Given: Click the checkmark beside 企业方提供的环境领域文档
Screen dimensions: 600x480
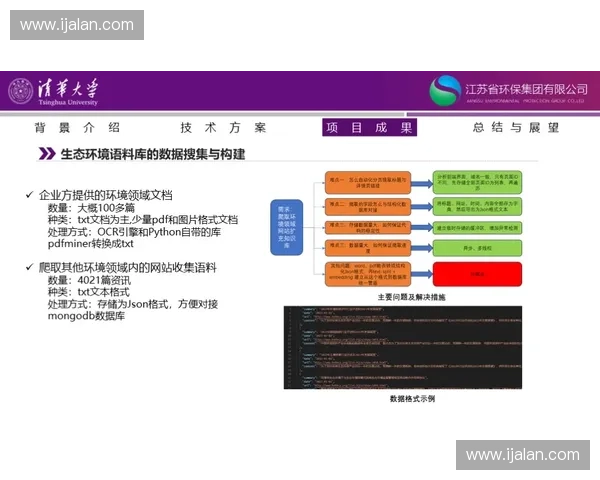Looking at the screenshot, I should click(29, 195).
